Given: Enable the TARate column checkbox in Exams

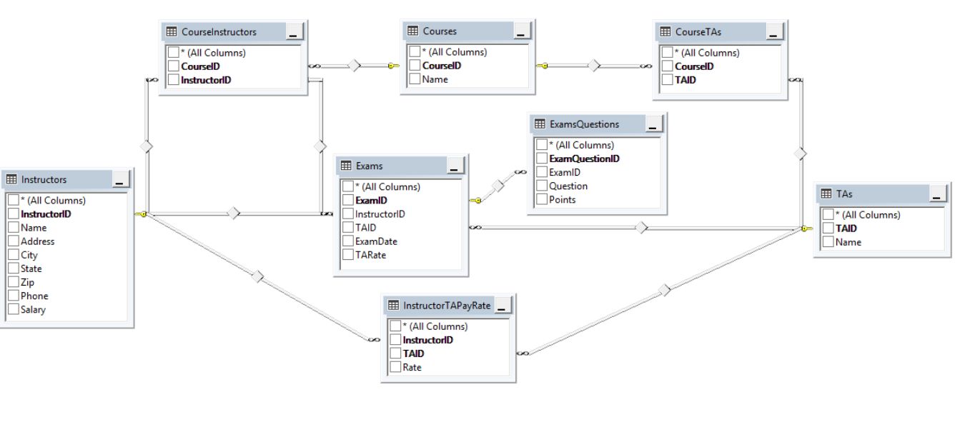Looking at the screenshot, I should pyautogui.click(x=348, y=255).
